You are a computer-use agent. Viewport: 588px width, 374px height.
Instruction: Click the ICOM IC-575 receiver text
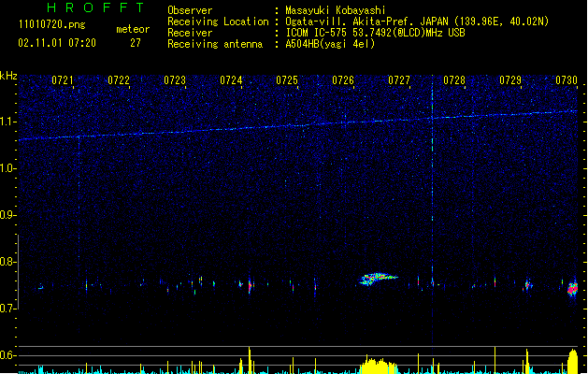point(375,33)
